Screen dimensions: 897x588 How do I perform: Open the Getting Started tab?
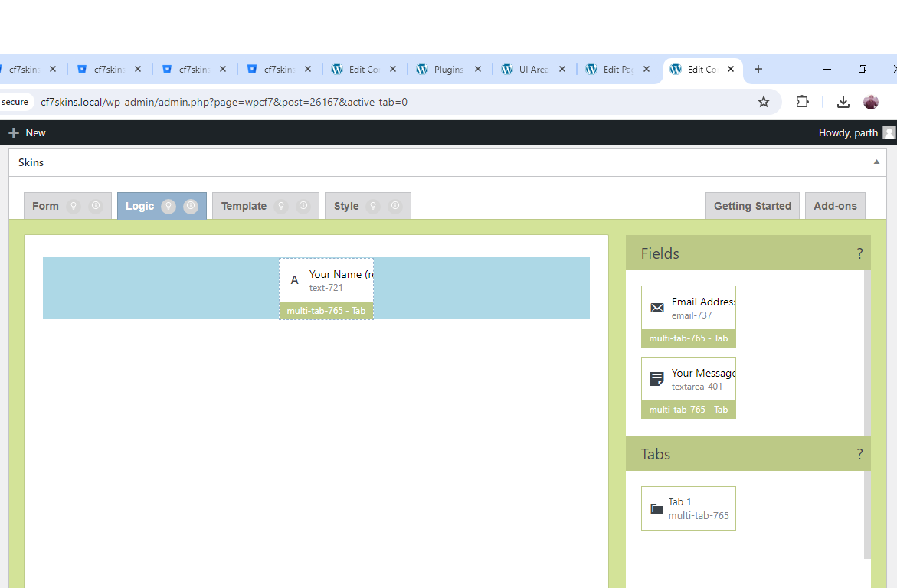tap(752, 206)
